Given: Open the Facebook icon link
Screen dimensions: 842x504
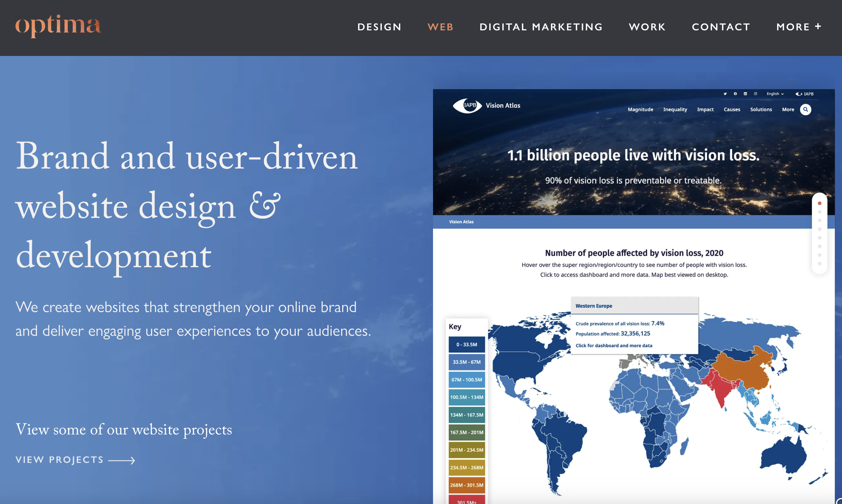Looking at the screenshot, I should coord(735,94).
